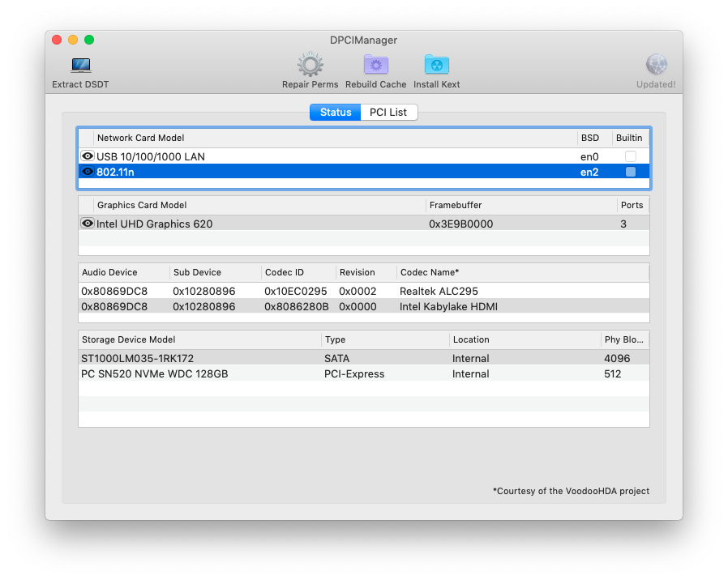Click the SATA type cell
The width and height of the screenshot is (728, 580).
point(336,359)
